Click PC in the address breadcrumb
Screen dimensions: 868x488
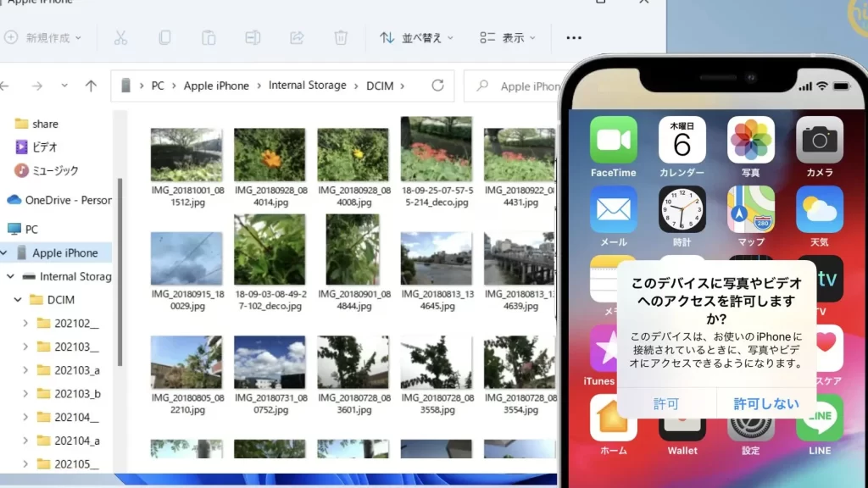[158, 86]
